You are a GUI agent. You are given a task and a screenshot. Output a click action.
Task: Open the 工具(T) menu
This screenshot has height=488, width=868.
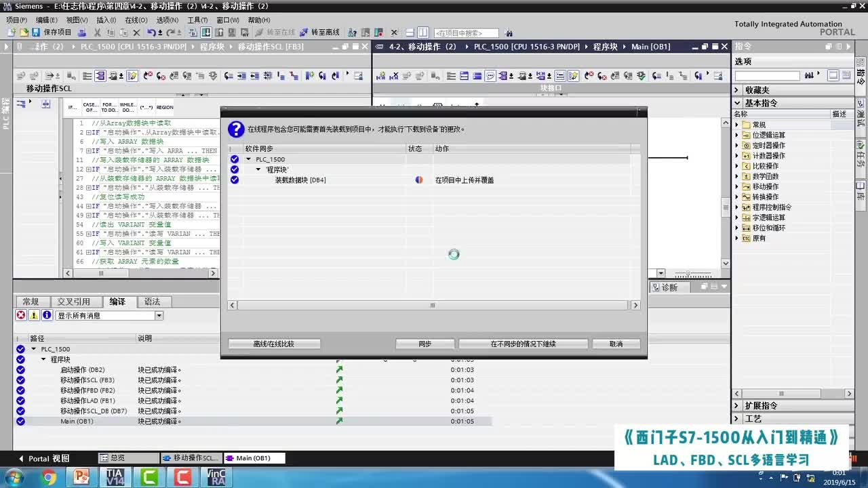click(197, 20)
